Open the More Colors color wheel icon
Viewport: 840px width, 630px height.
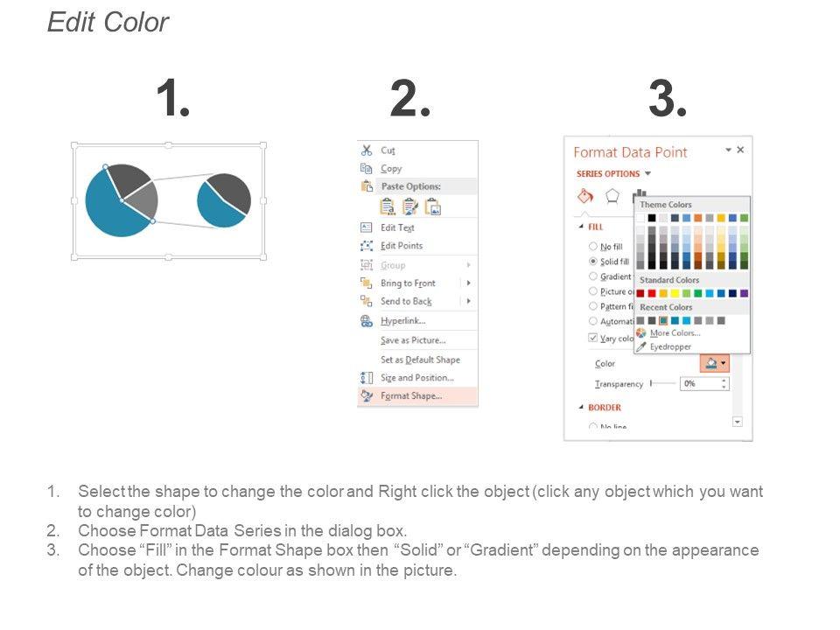click(641, 333)
